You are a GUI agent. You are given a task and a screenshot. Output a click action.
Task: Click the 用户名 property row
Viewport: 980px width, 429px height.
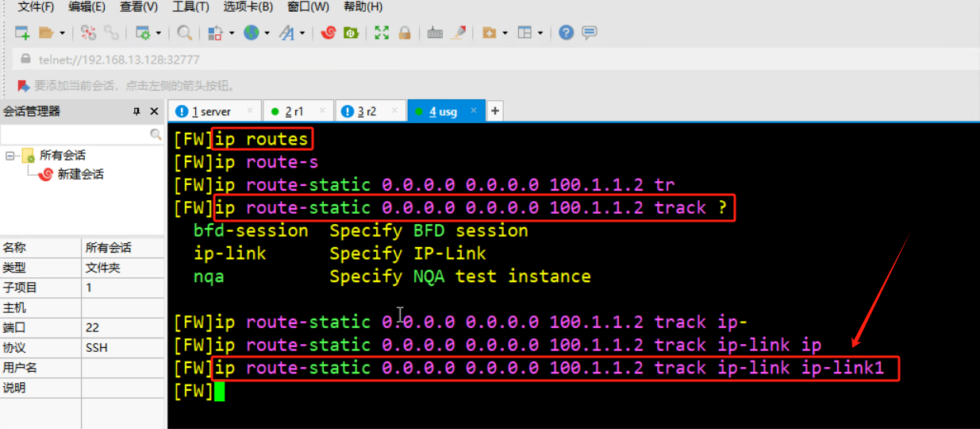[x=83, y=368]
